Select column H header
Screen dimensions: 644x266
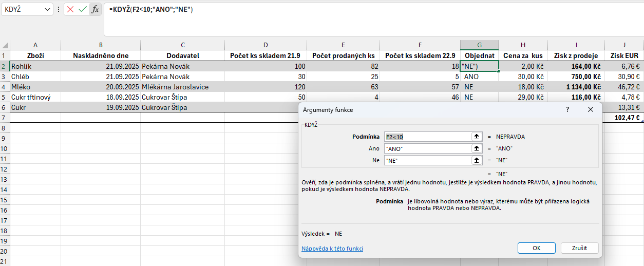point(523,45)
